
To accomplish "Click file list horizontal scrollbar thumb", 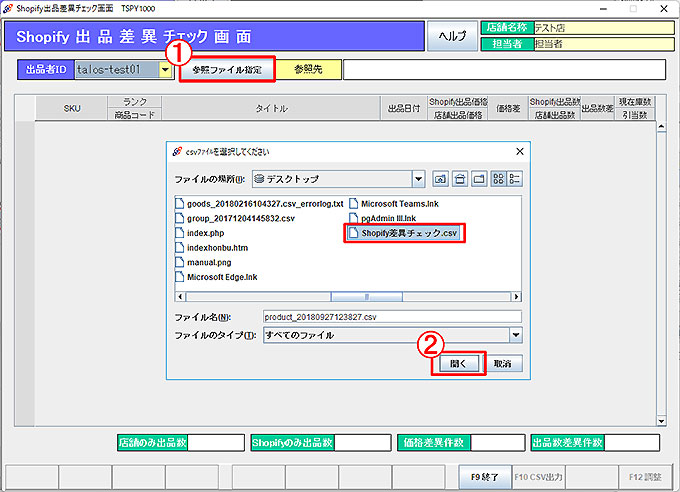I will [x=366, y=297].
